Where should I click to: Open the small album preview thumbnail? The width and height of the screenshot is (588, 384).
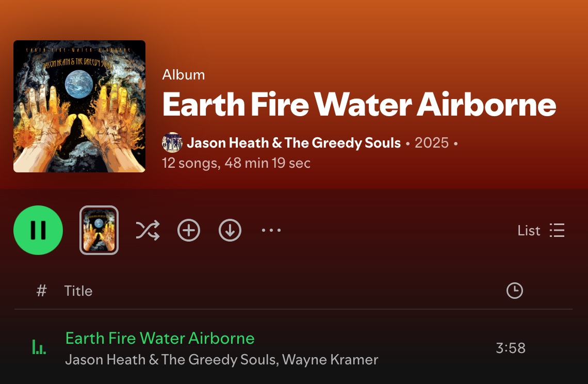(99, 230)
